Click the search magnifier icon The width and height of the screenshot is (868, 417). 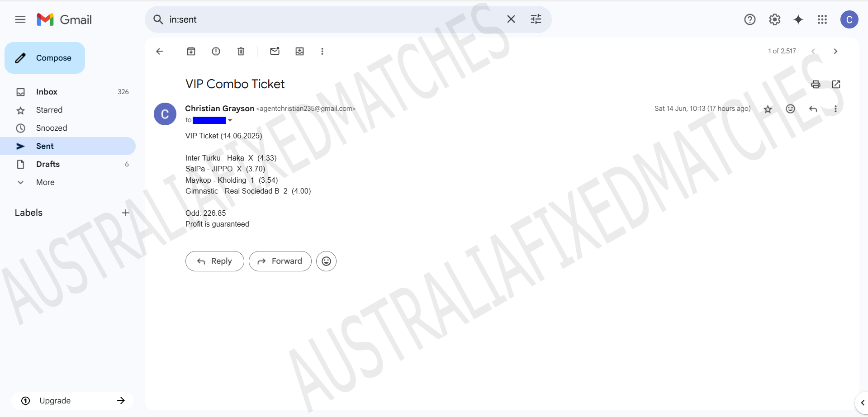[x=158, y=19]
